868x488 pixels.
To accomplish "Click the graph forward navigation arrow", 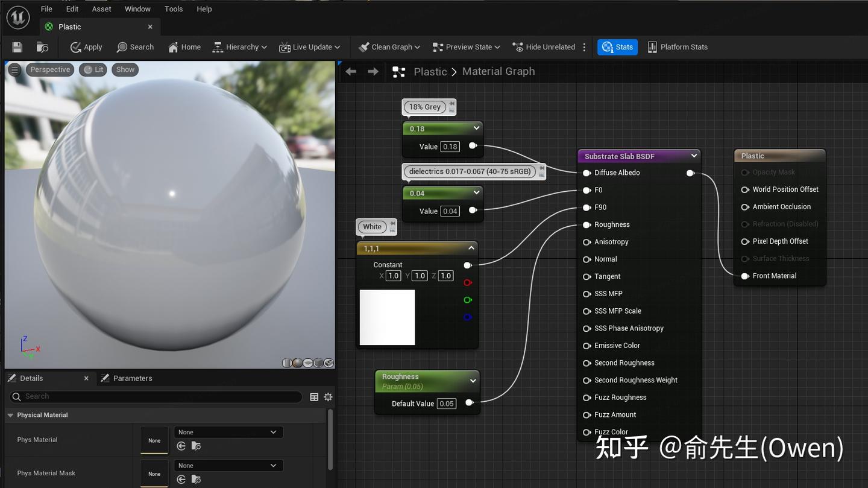I will point(373,72).
